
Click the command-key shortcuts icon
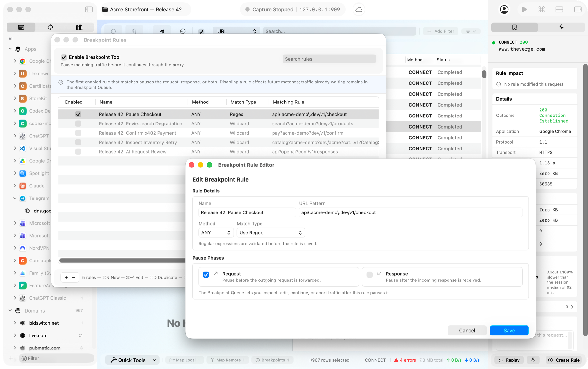[x=541, y=9]
